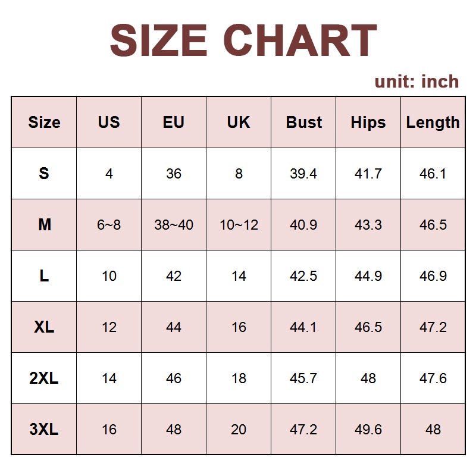Select the 3XL size row label

(x=44, y=430)
